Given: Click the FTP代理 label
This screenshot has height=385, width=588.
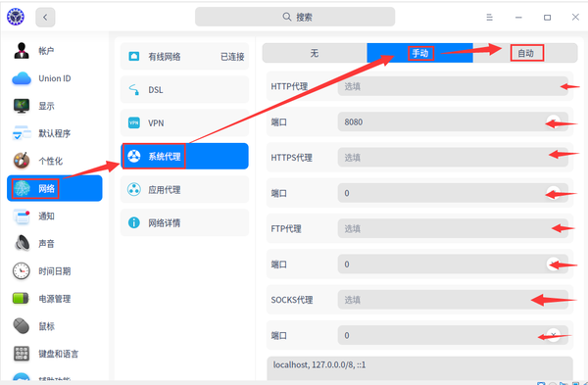Looking at the screenshot, I should 286,228.
